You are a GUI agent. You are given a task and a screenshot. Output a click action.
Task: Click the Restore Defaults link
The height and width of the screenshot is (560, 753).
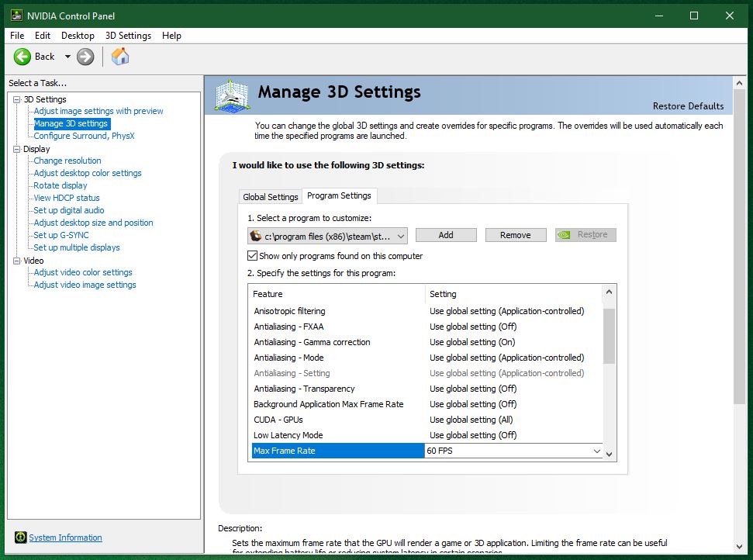point(688,106)
